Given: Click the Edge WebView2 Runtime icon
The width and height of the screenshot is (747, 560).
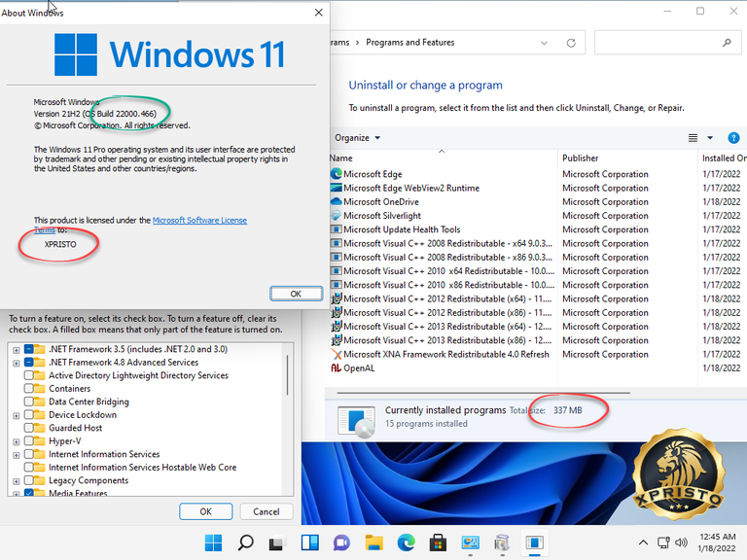Looking at the screenshot, I should (x=337, y=188).
